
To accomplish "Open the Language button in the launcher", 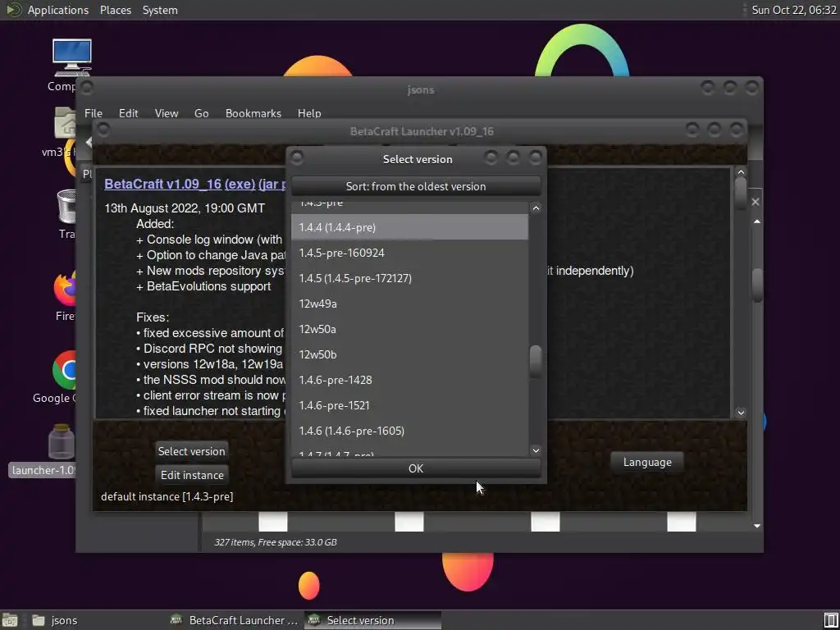I will [647, 462].
